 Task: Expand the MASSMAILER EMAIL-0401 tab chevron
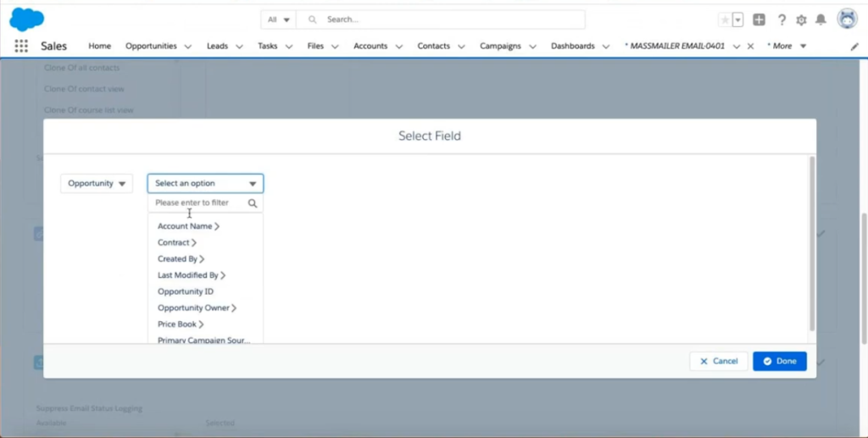pos(737,47)
